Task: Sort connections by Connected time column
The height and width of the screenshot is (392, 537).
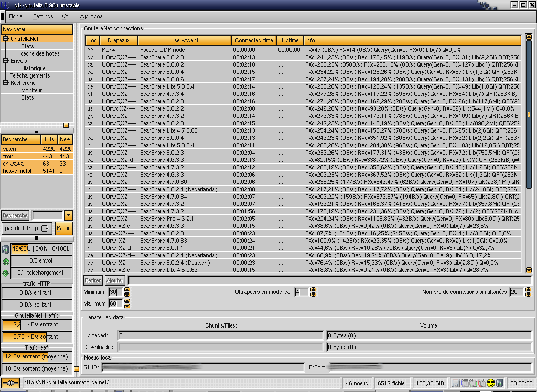Action: click(x=254, y=40)
